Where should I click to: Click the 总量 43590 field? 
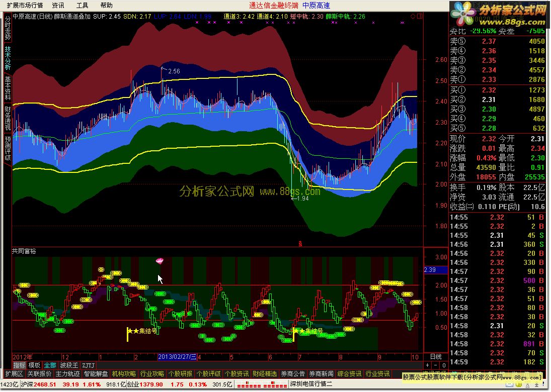(473, 167)
